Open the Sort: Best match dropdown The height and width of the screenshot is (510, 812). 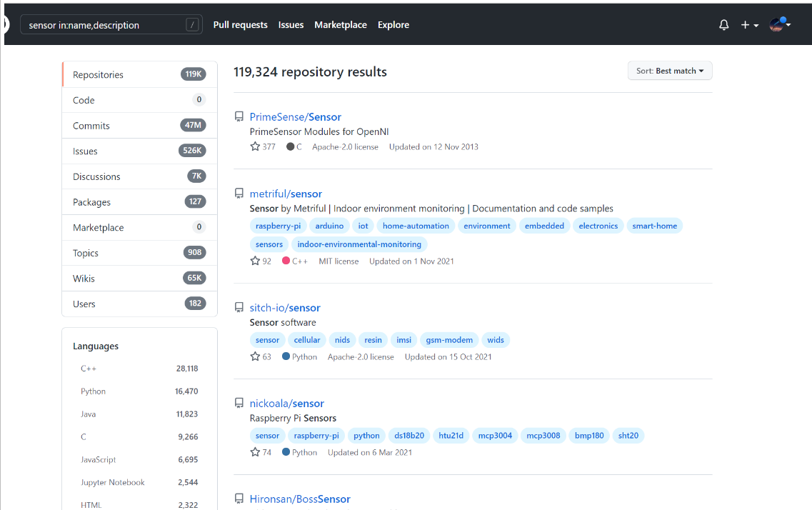(x=670, y=71)
